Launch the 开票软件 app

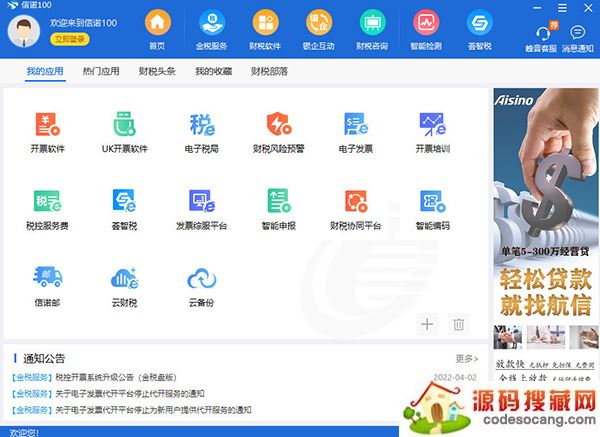coord(47,132)
